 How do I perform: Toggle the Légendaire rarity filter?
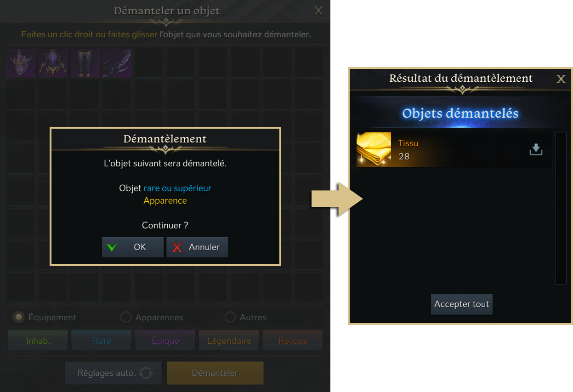click(229, 341)
